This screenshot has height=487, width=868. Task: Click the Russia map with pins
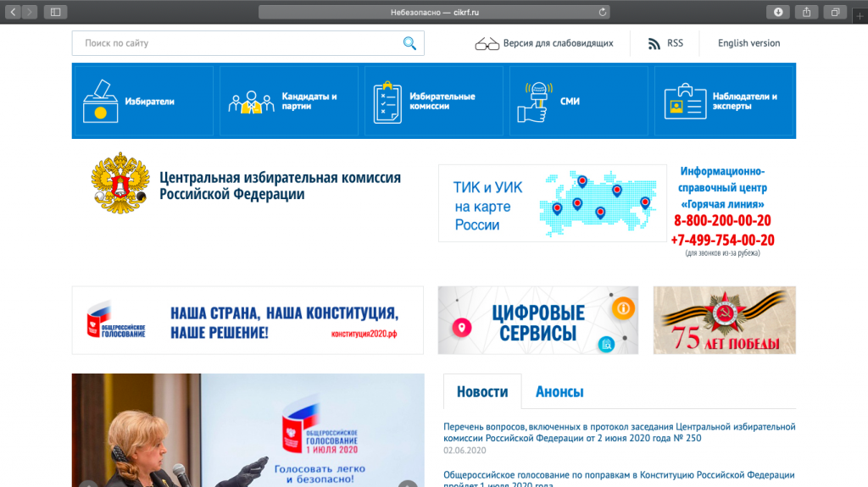pyautogui.click(x=598, y=203)
